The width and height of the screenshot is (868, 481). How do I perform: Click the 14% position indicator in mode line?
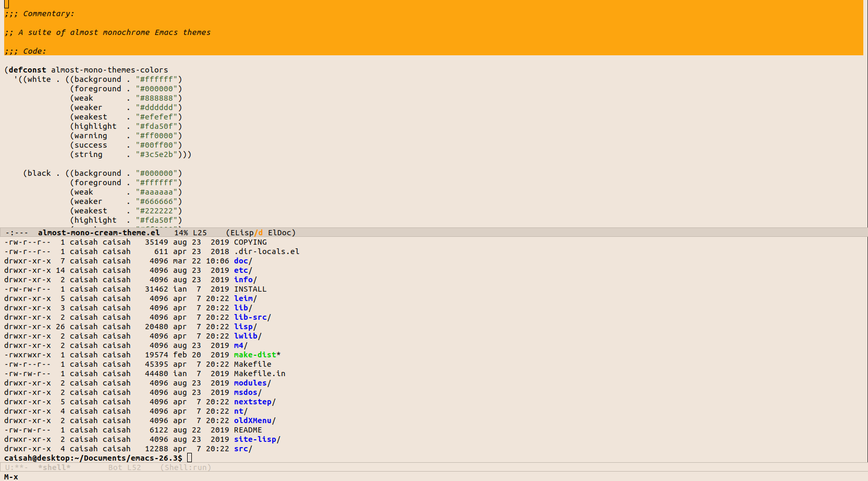point(181,233)
